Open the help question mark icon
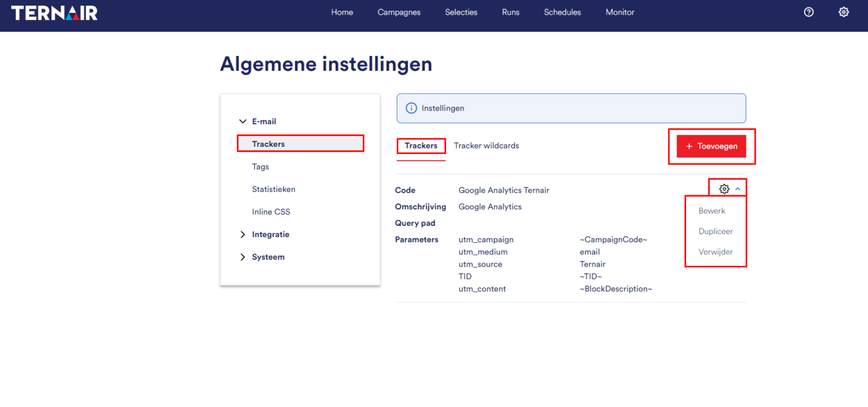The image size is (868, 407). coord(809,12)
